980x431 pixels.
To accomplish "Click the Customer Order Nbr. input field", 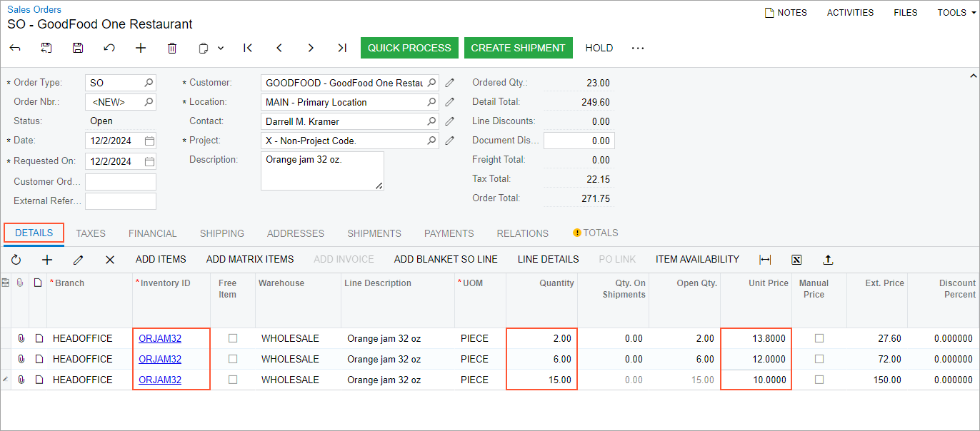I will (120, 182).
